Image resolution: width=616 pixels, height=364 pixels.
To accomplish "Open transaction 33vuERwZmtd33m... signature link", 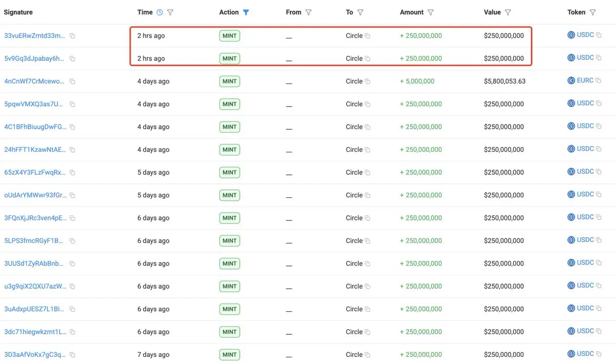I will click(35, 36).
